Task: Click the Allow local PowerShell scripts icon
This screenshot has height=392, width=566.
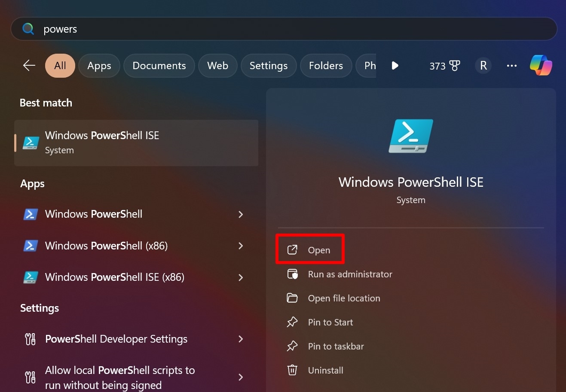Action: 30,377
